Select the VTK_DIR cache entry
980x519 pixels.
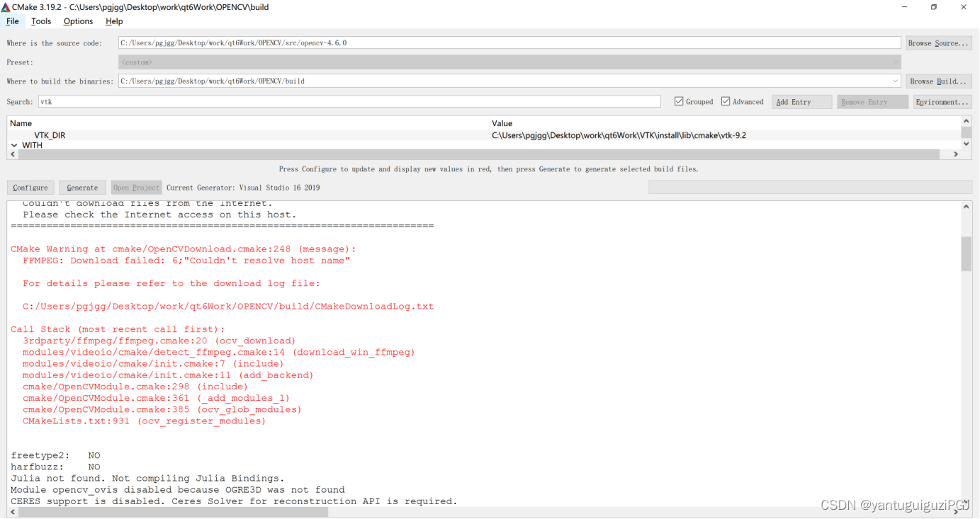pyautogui.click(x=50, y=135)
